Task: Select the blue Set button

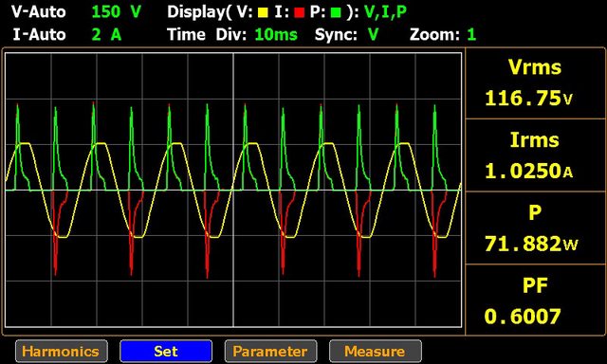Action: click(166, 352)
